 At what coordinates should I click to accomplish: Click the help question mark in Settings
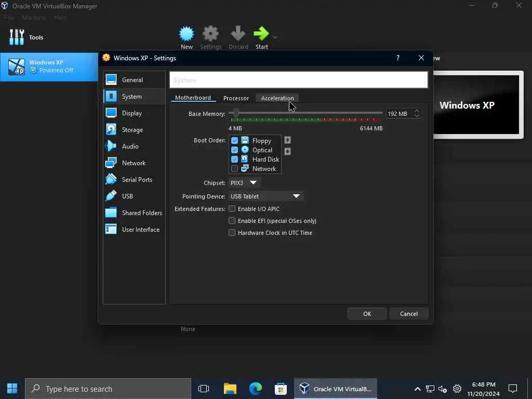click(x=397, y=58)
